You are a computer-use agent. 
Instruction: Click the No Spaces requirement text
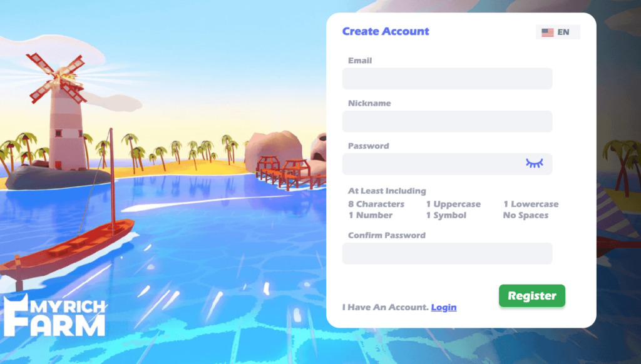coord(526,215)
